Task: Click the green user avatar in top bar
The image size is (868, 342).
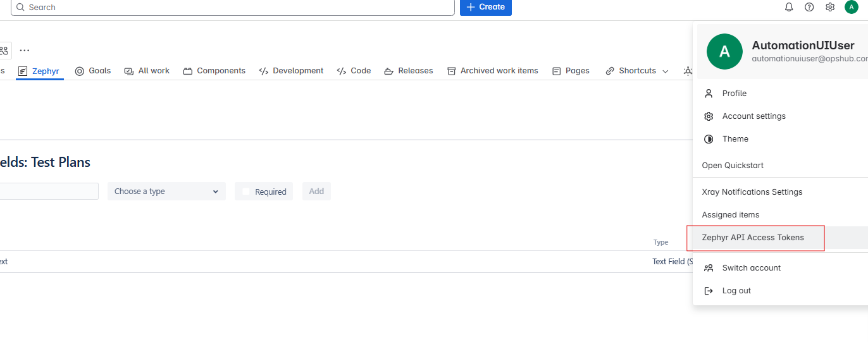Action: click(x=851, y=7)
